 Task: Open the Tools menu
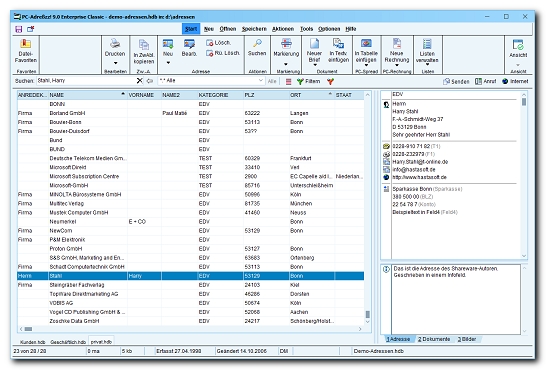(306, 29)
